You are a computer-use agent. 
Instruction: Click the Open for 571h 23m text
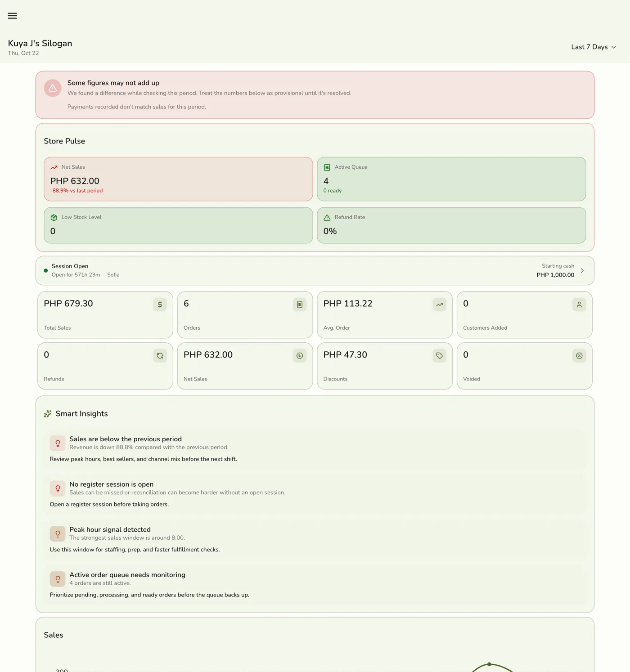coord(76,275)
